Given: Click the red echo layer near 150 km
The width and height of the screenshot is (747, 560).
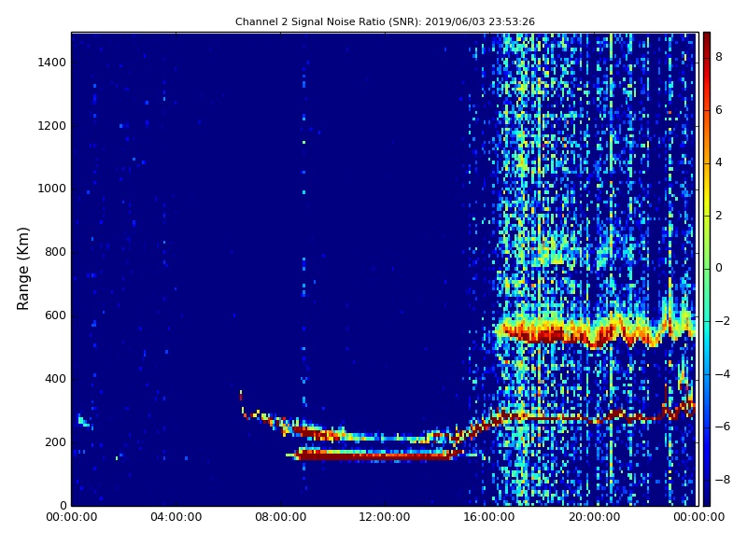Looking at the screenshot, I should click(x=374, y=455).
